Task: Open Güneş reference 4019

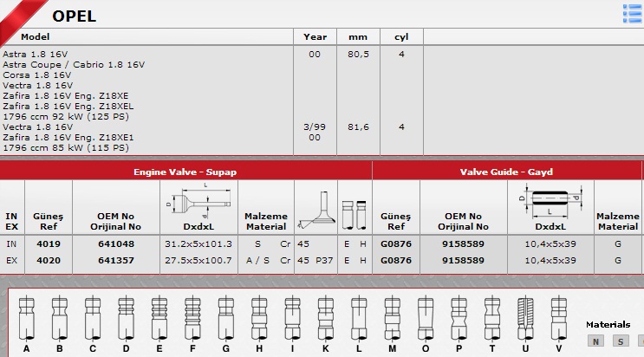Action: point(49,244)
